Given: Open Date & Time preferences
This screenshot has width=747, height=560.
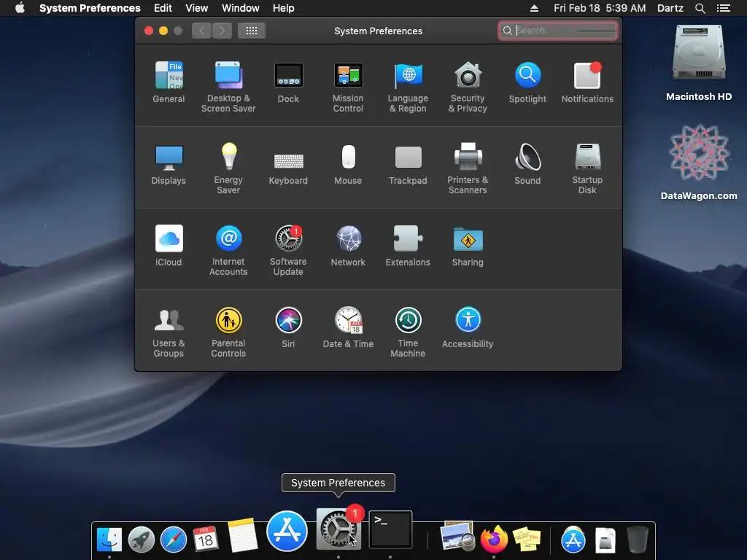Looking at the screenshot, I should coord(348,327).
